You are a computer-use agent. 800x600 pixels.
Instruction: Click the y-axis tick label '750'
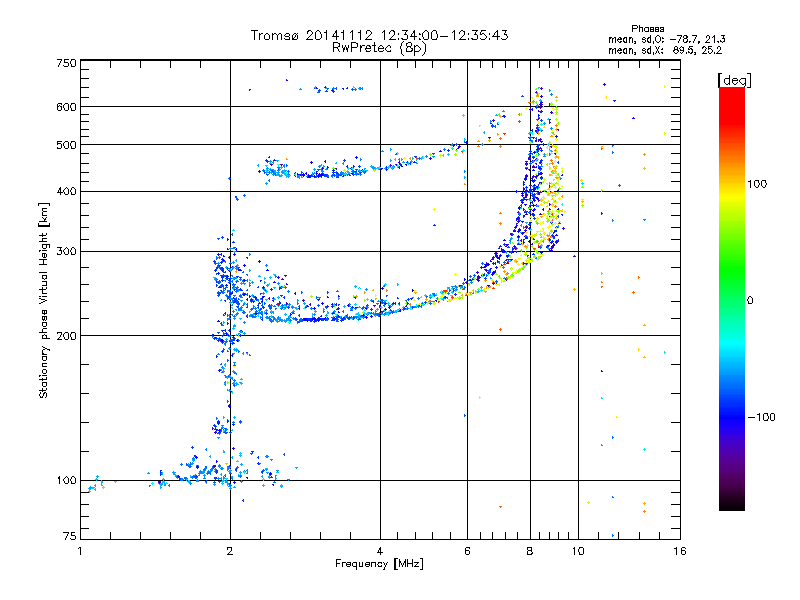pyautogui.click(x=66, y=63)
